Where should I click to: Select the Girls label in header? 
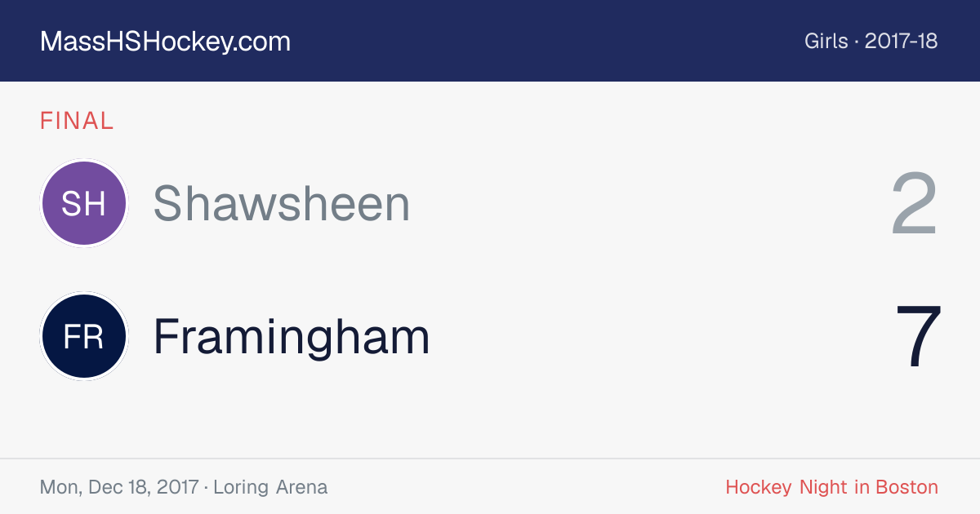826,42
